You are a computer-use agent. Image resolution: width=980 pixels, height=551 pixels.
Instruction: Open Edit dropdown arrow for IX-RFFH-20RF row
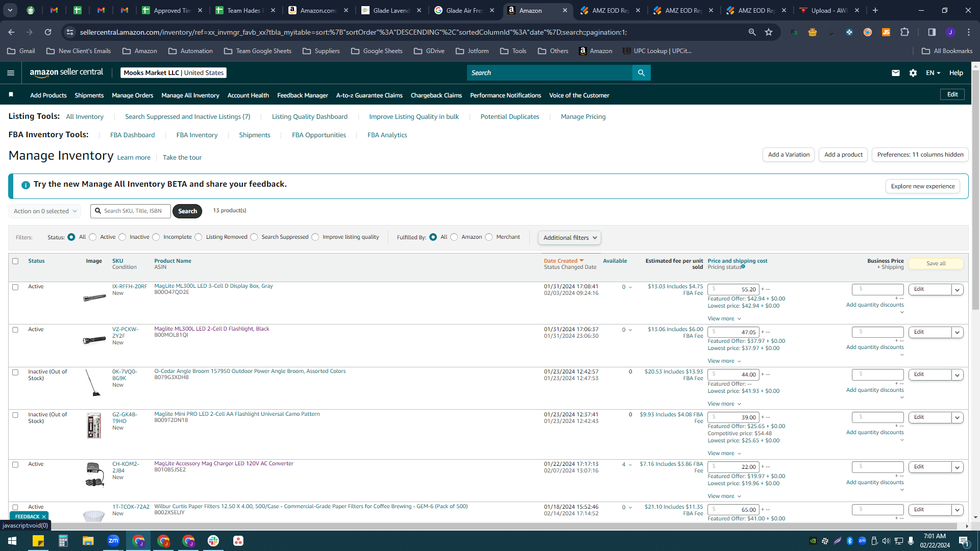click(958, 289)
